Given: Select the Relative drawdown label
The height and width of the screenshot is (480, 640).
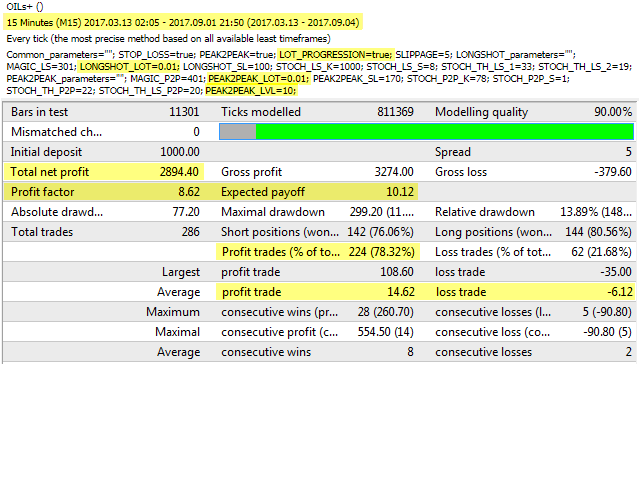Looking at the screenshot, I should (485, 212).
